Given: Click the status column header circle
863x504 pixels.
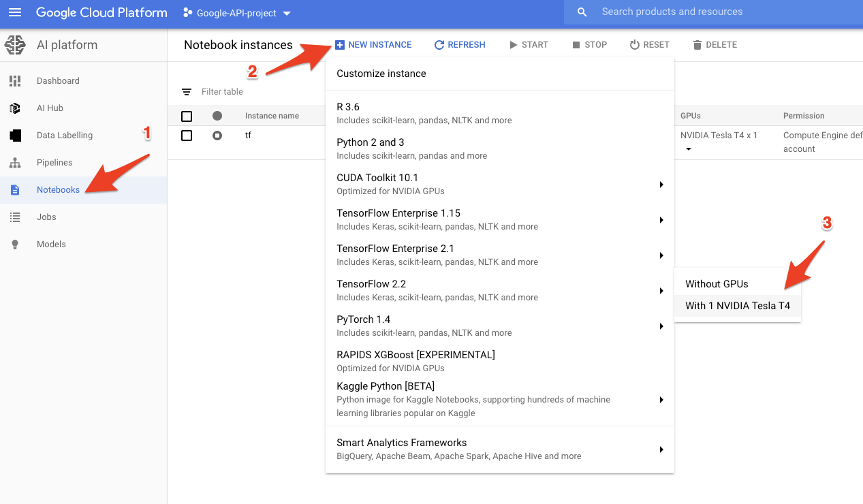Looking at the screenshot, I should 217,116.
